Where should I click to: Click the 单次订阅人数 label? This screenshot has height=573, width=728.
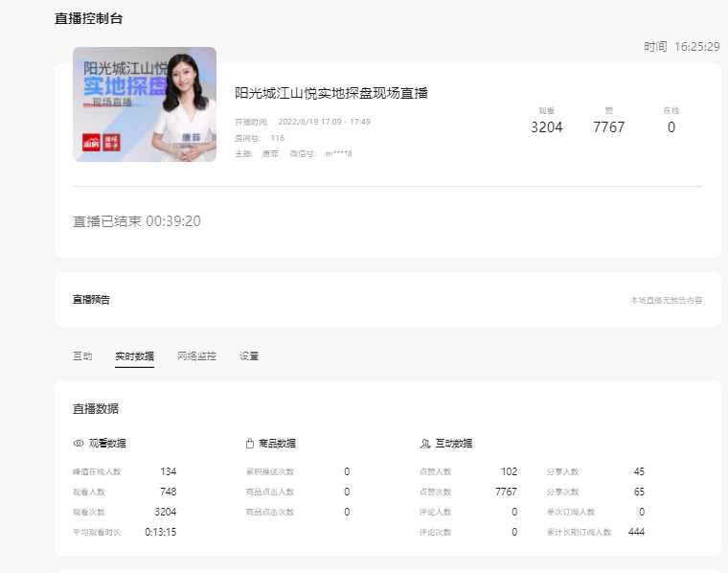571,512
